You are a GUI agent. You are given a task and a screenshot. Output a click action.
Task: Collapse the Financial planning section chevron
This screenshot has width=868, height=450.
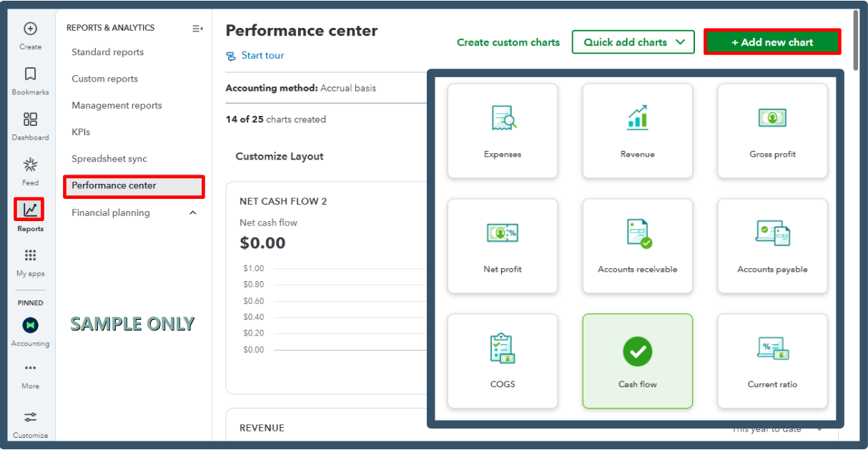192,212
